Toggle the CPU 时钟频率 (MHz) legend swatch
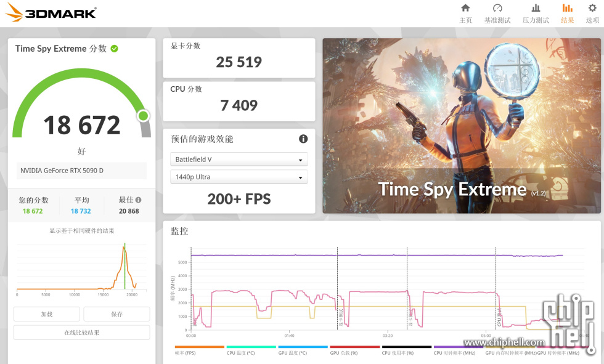This screenshot has width=604, height=364. (x=459, y=347)
